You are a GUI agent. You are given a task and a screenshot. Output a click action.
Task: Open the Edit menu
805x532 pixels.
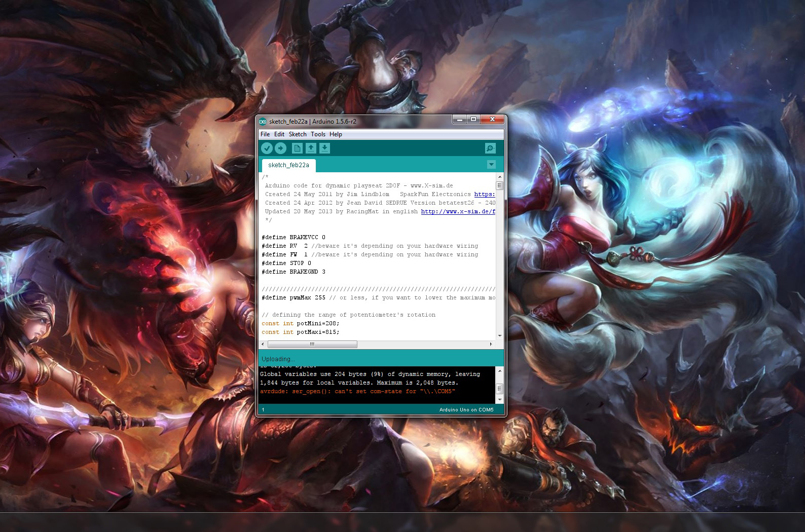click(279, 134)
